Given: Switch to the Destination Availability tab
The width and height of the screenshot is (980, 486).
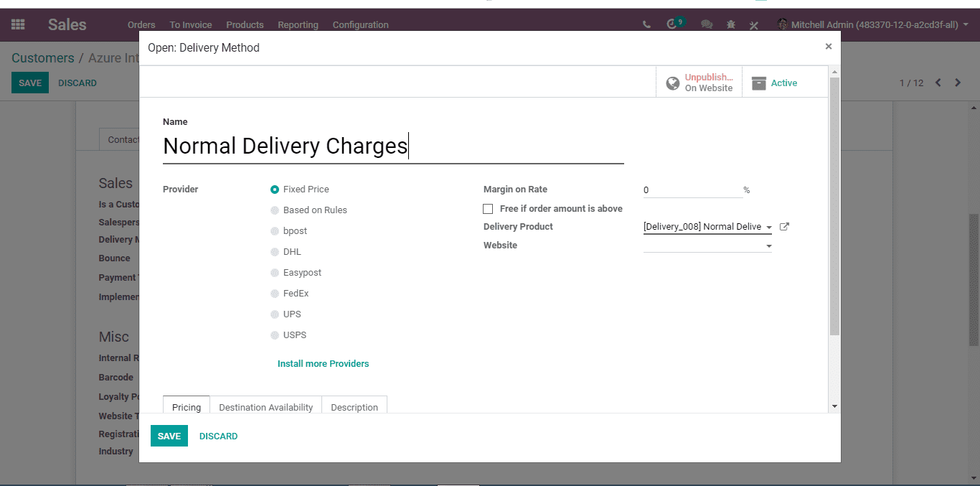Looking at the screenshot, I should pos(265,406).
